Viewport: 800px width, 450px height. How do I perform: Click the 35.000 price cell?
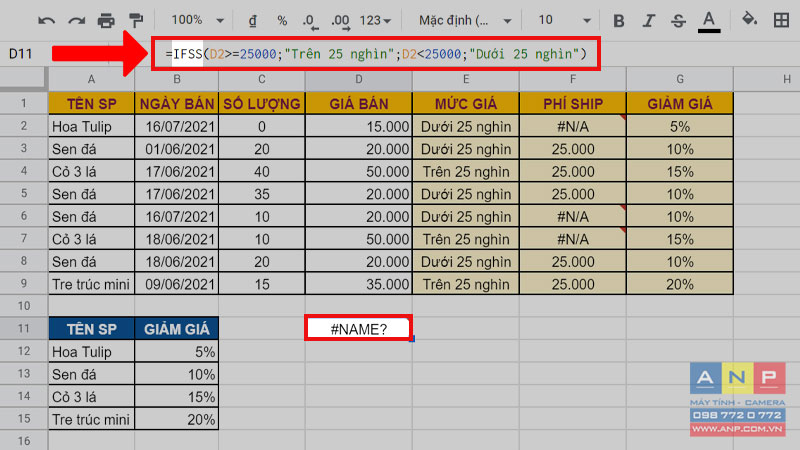click(359, 284)
